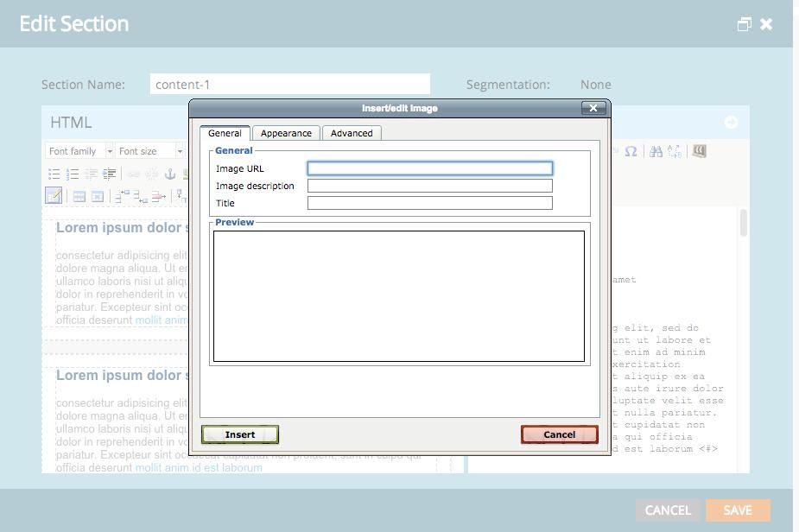Click the Image URL input field
The image size is (799, 532).
(429, 168)
